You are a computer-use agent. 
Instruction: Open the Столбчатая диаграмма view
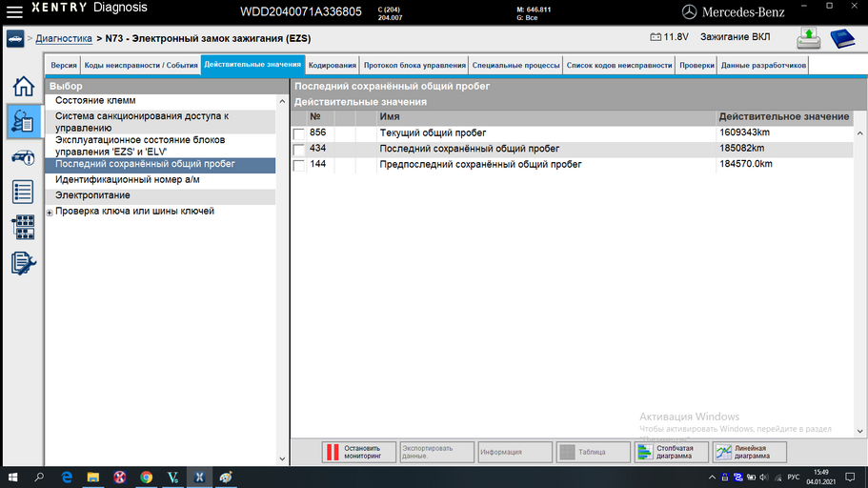point(671,452)
